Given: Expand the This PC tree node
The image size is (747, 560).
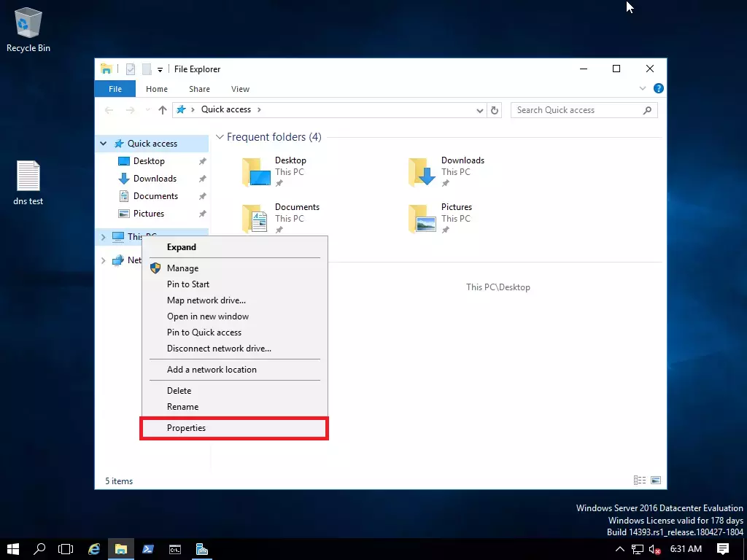Looking at the screenshot, I should point(103,237).
